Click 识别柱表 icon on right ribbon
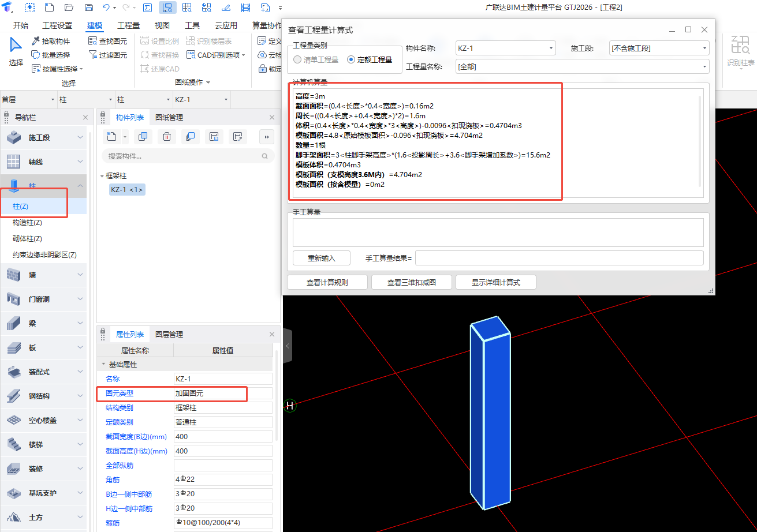The width and height of the screenshot is (757, 532). [x=740, y=52]
